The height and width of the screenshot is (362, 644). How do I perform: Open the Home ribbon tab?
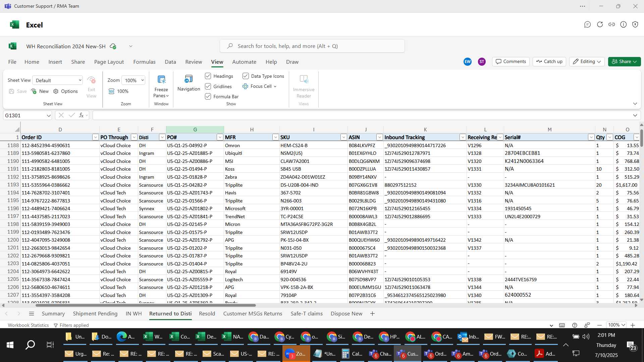(32, 62)
